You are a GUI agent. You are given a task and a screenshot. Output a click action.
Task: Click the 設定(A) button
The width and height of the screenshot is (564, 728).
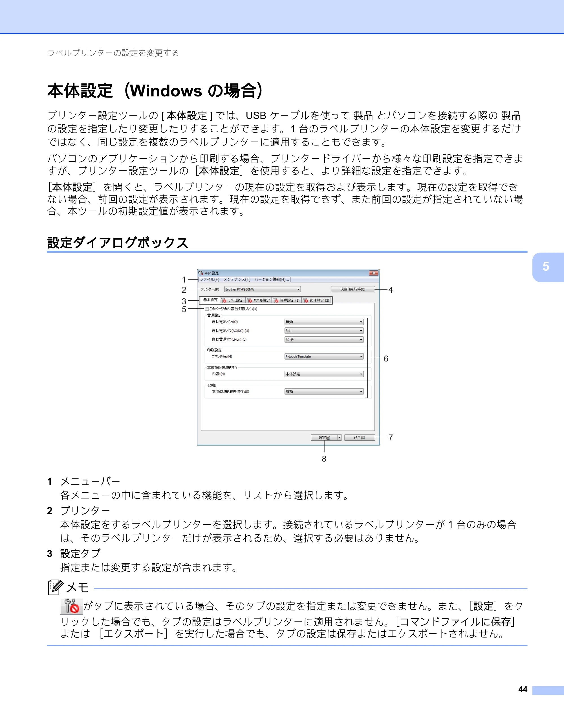click(x=324, y=438)
